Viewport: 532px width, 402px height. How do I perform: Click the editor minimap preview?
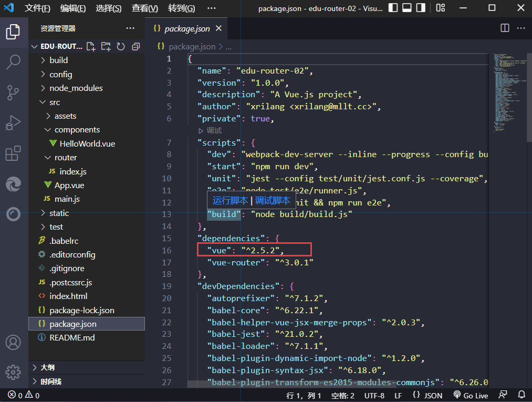(507, 92)
